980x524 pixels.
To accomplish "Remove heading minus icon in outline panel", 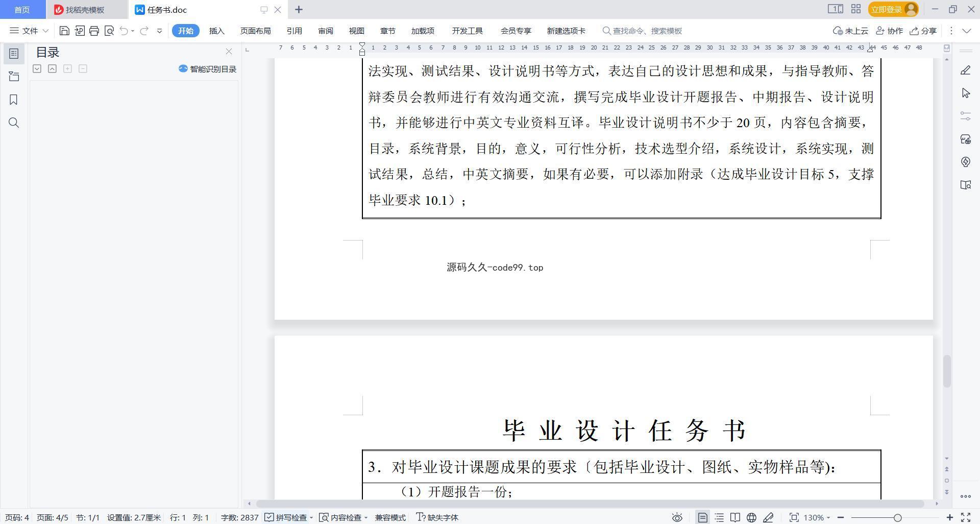I will pos(83,68).
